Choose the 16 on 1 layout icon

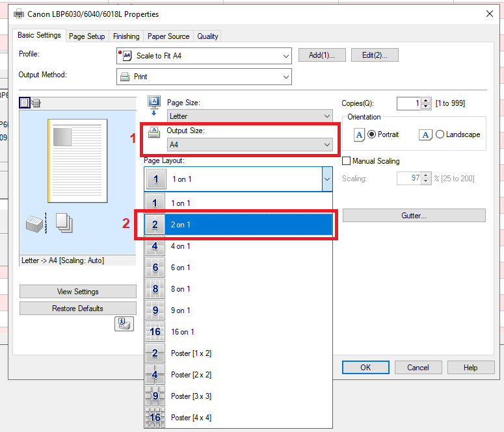(x=155, y=332)
